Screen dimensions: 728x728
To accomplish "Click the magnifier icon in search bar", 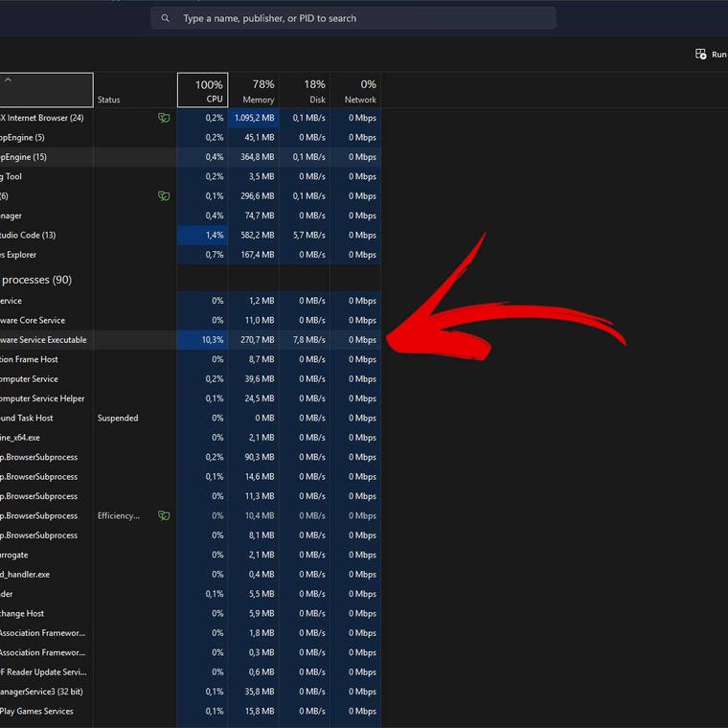I will pyautogui.click(x=166, y=18).
